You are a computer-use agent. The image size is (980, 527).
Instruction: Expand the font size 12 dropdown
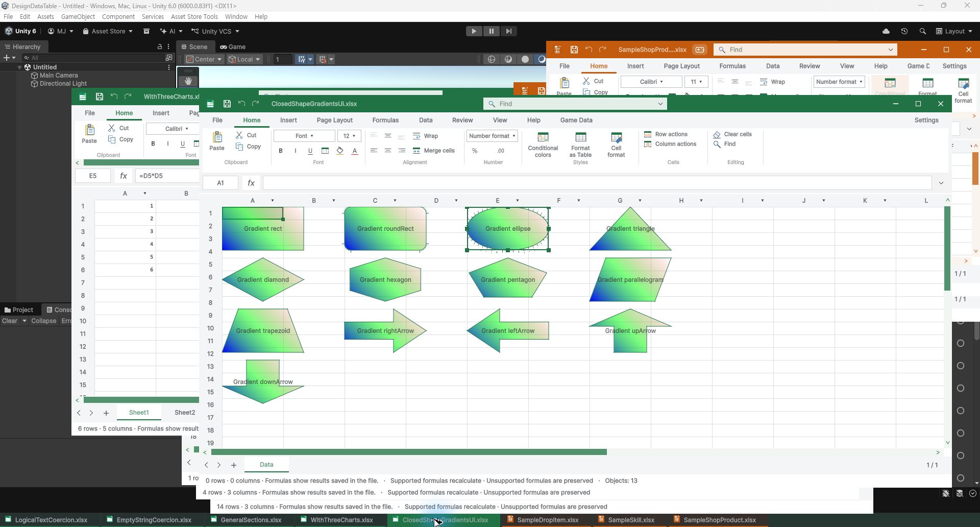coord(350,136)
